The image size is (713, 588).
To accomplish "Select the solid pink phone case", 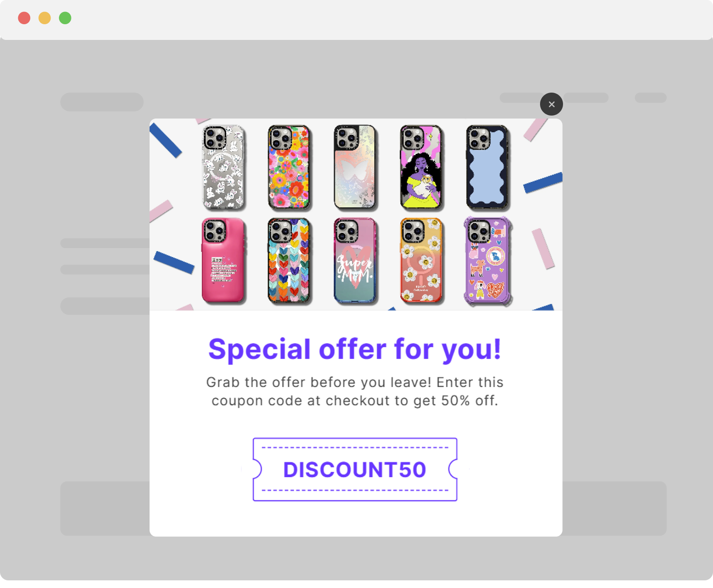I will (224, 261).
